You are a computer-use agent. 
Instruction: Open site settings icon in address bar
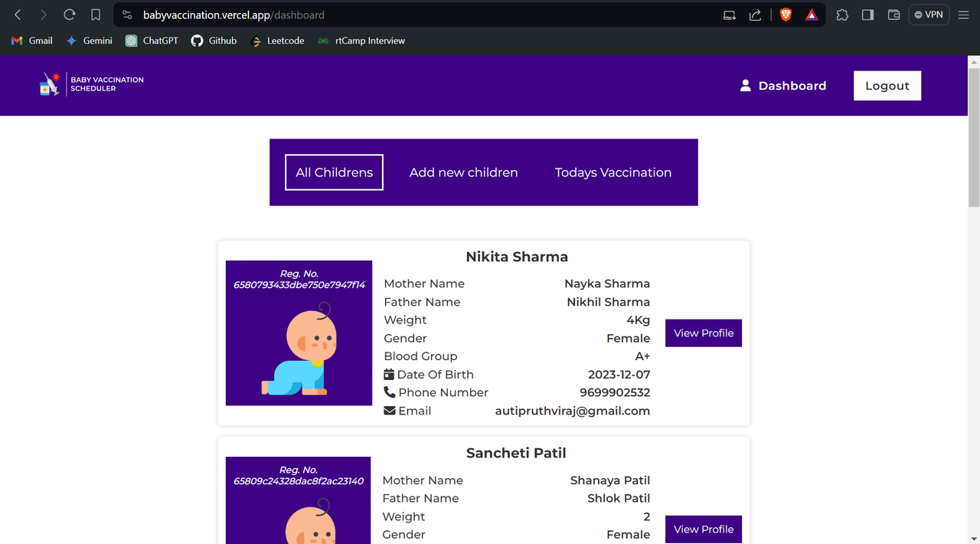coord(127,15)
